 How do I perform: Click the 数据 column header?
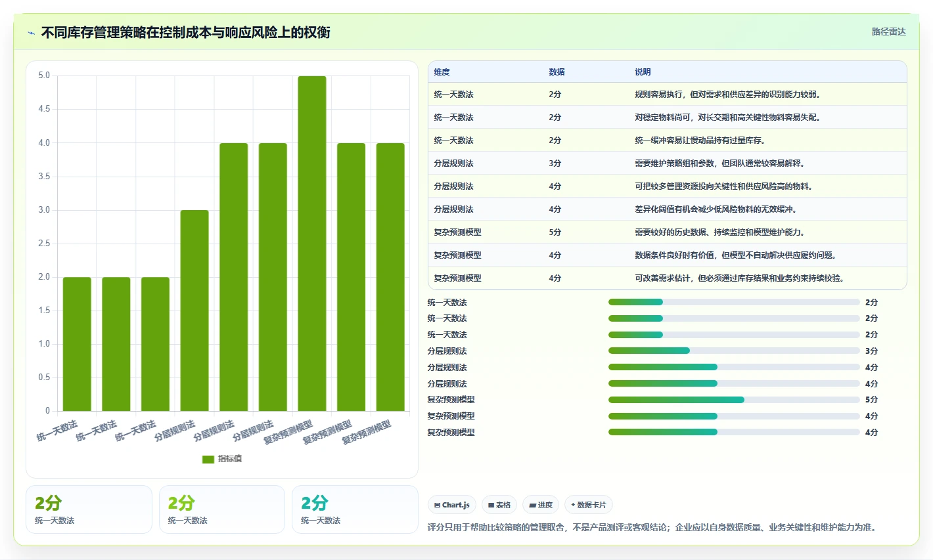[557, 72]
